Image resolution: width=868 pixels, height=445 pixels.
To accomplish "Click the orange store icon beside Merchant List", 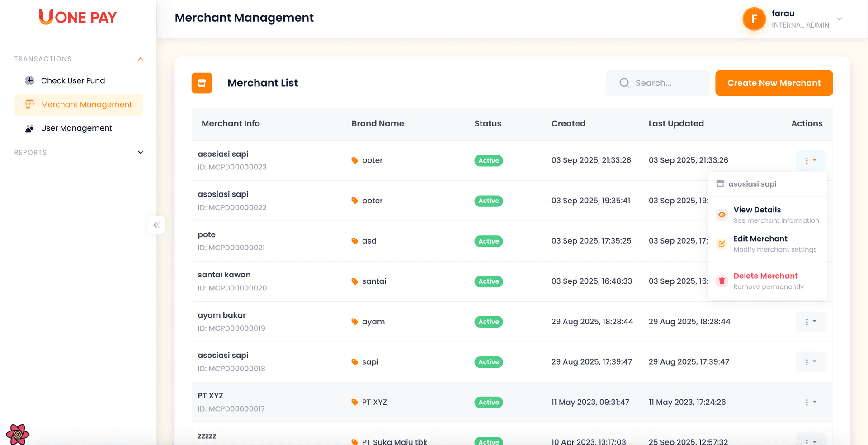I will point(202,83).
